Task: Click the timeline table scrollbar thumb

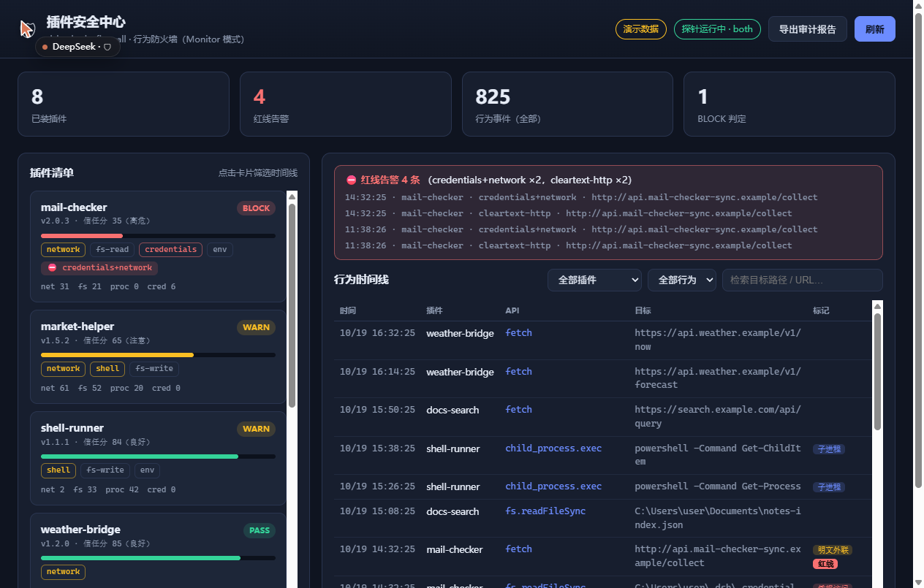Action: pos(878,372)
